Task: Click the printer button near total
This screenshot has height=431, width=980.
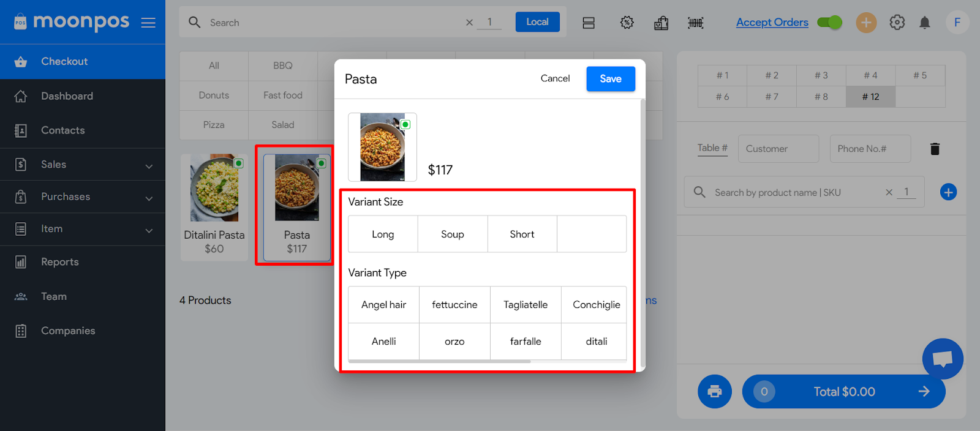Action: (x=714, y=391)
